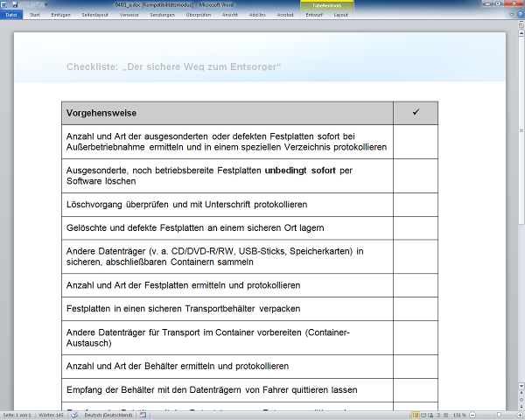Click check cell beside Festplatten in Transportbehälter verpacken
Screen dimensions: 525x420
tap(415, 309)
